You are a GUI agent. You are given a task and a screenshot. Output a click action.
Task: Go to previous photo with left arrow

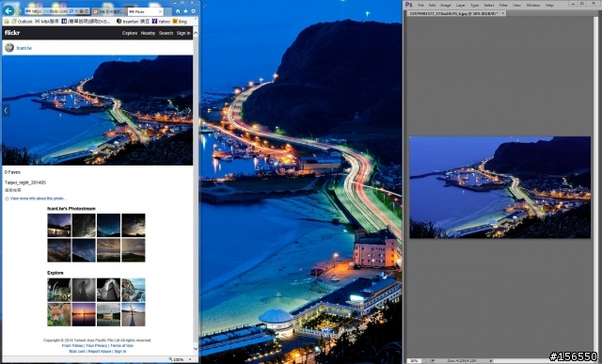[6, 111]
